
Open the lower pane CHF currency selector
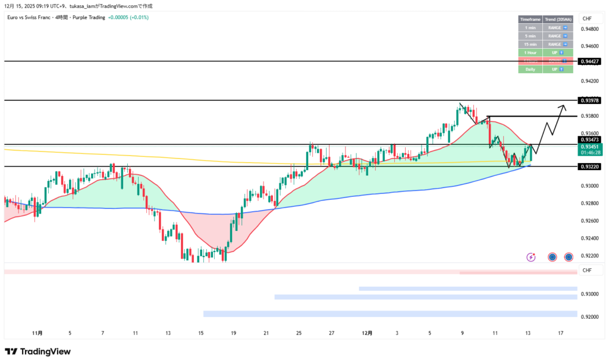tap(587, 271)
